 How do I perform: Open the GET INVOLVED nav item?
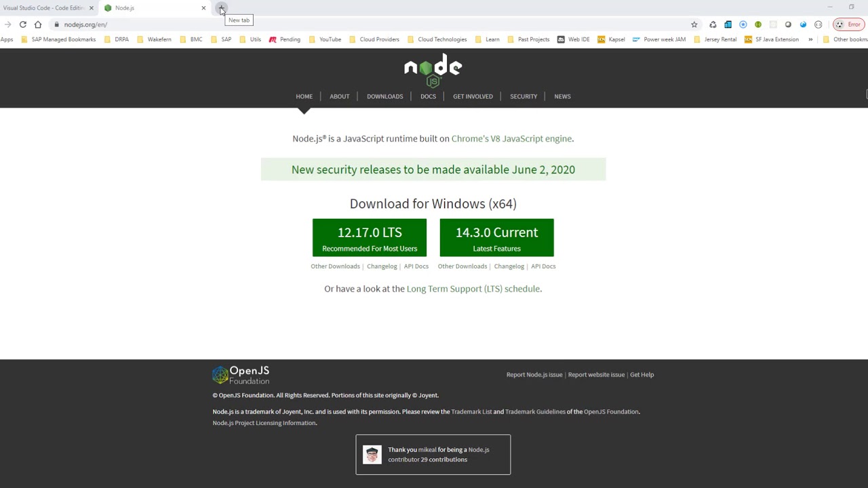pyautogui.click(x=473, y=96)
